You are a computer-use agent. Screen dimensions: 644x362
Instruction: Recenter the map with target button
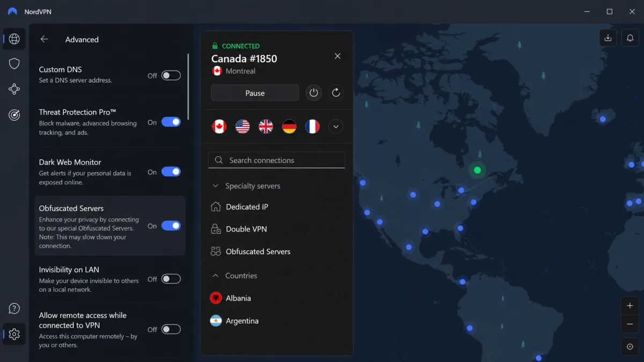pyautogui.click(x=630, y=347)
